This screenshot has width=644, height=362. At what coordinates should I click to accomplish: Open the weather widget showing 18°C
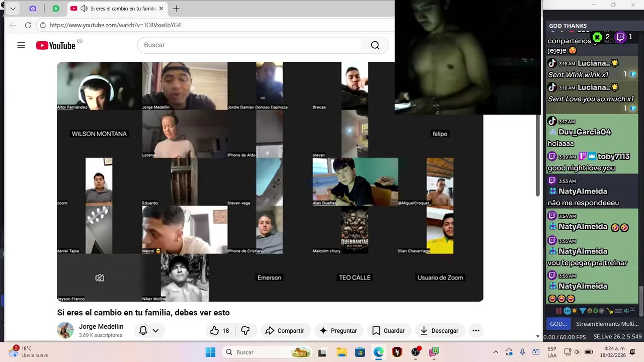click(x=29, y=351)
